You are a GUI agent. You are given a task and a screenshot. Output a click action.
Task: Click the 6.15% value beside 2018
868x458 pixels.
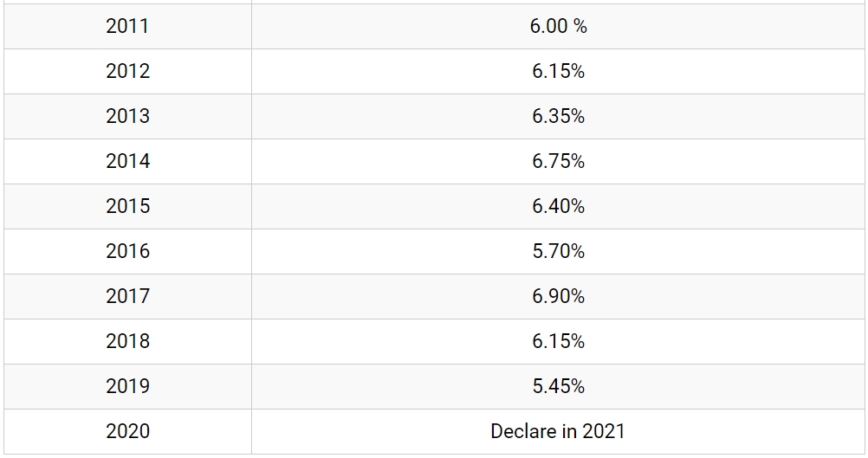558,341
